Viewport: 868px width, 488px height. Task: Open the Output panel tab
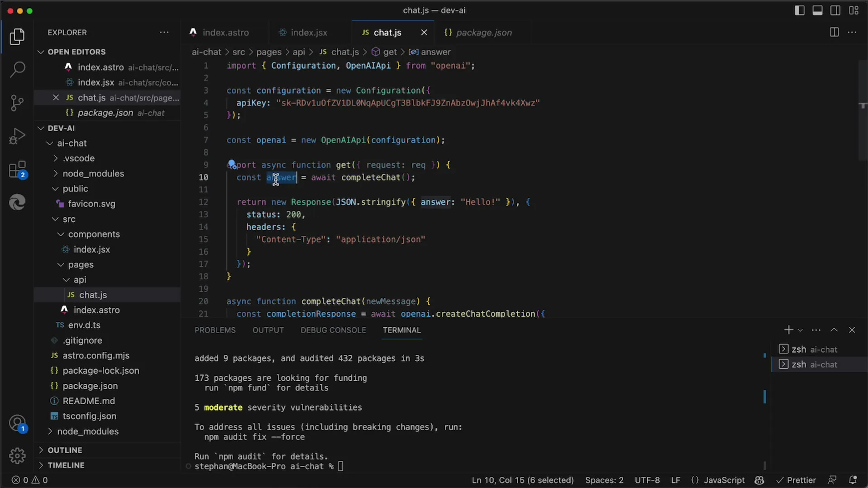268,330
